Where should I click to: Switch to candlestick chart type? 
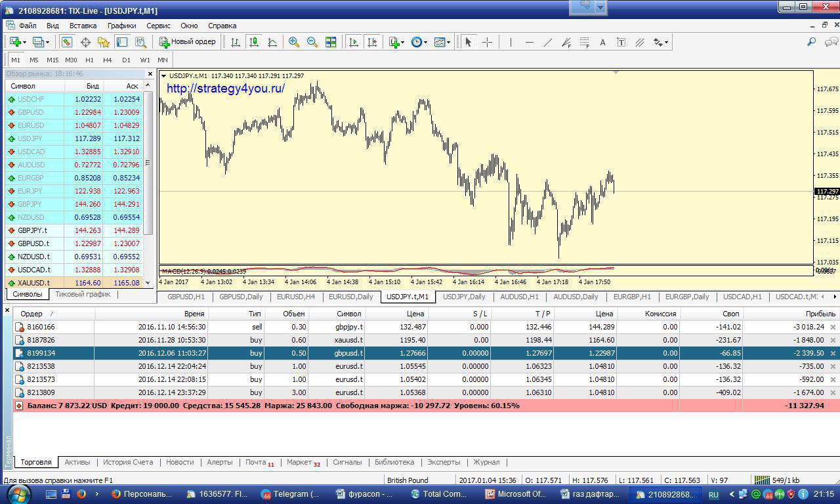point(254,42)
